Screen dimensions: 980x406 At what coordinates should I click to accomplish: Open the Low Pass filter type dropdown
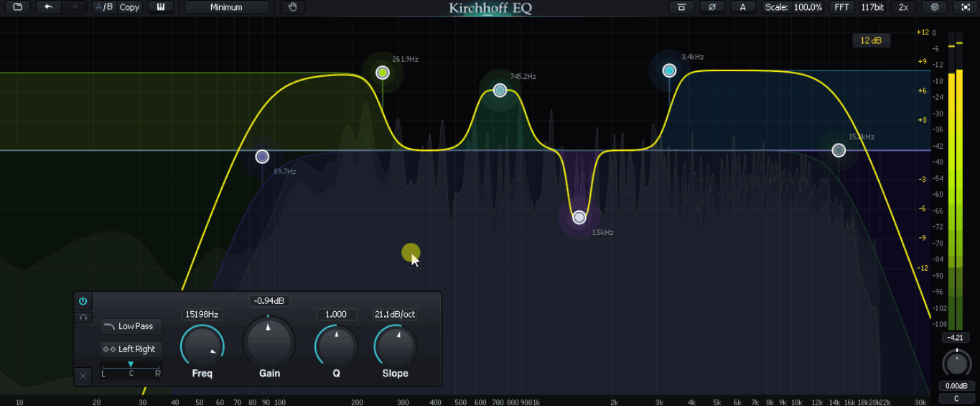pos(131,326)
